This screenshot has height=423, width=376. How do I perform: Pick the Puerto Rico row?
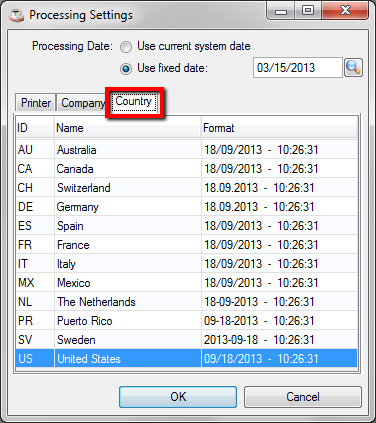(x=186, y=321)
